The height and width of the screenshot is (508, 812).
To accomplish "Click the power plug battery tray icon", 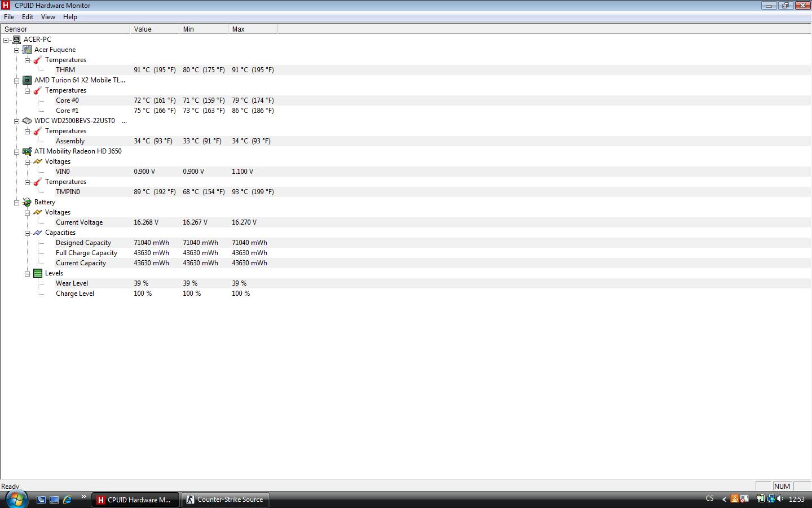I will tap(761, 498).
